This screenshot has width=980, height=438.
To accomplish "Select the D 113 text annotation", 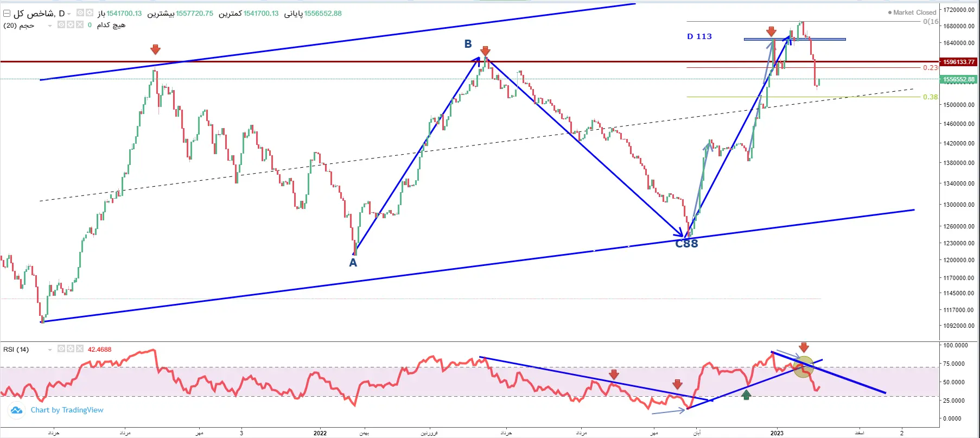I will click(699, 36).
